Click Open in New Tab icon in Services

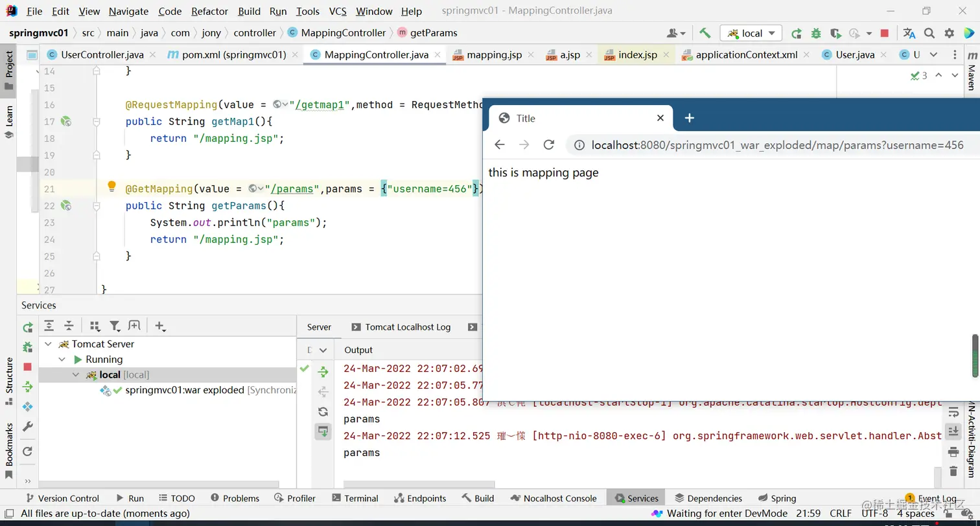tap(134, 326)
